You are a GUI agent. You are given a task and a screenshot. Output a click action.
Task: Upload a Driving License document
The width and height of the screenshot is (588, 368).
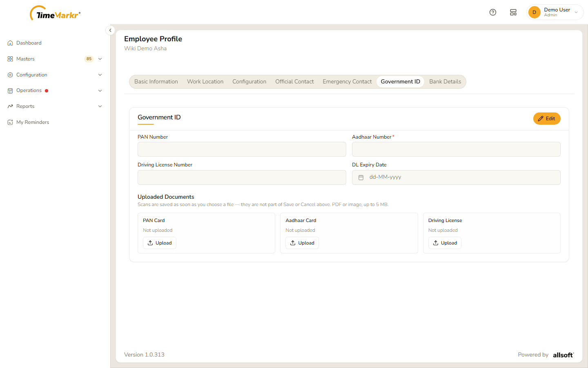(x=445, y=243)
